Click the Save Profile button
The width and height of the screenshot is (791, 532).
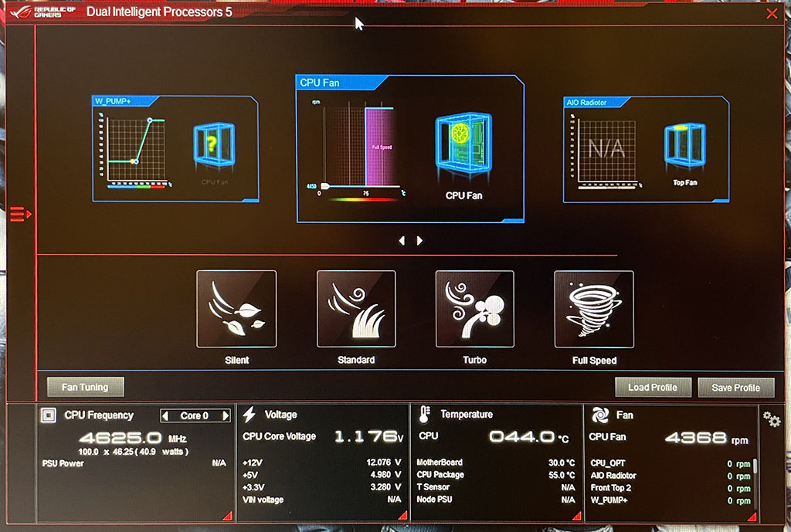tap(736, 388)
